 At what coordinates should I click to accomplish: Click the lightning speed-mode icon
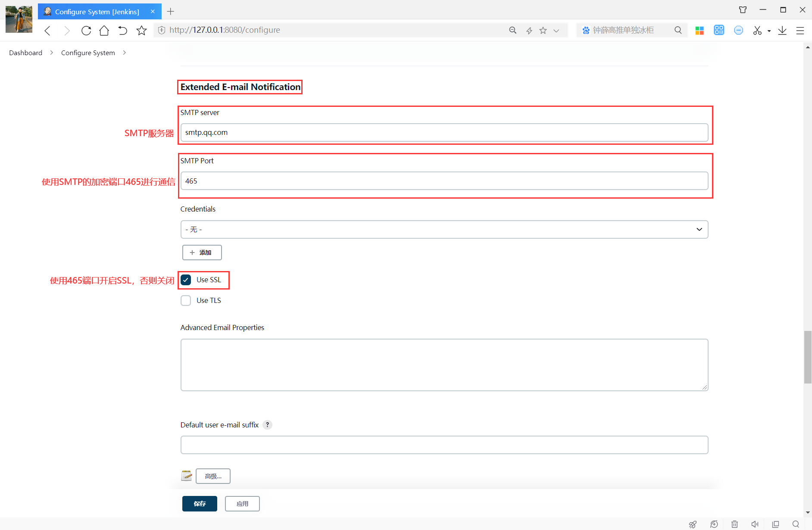pyautogui.click(x=529, y=30)
